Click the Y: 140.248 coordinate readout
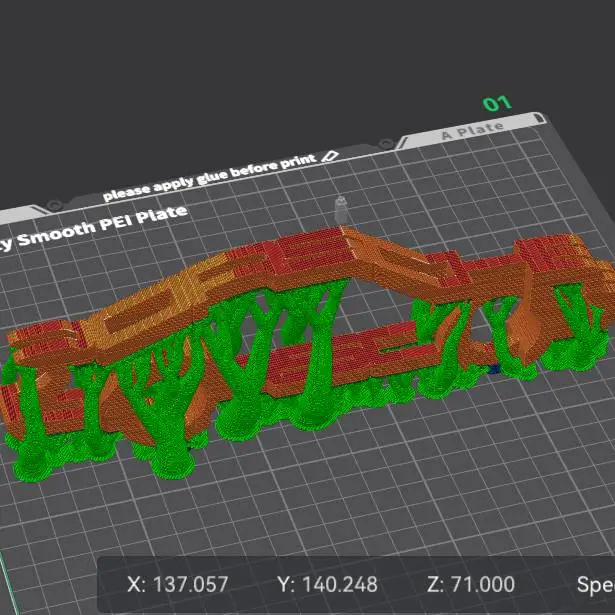Viewport: 615px width, 615px height. point(328,584)
